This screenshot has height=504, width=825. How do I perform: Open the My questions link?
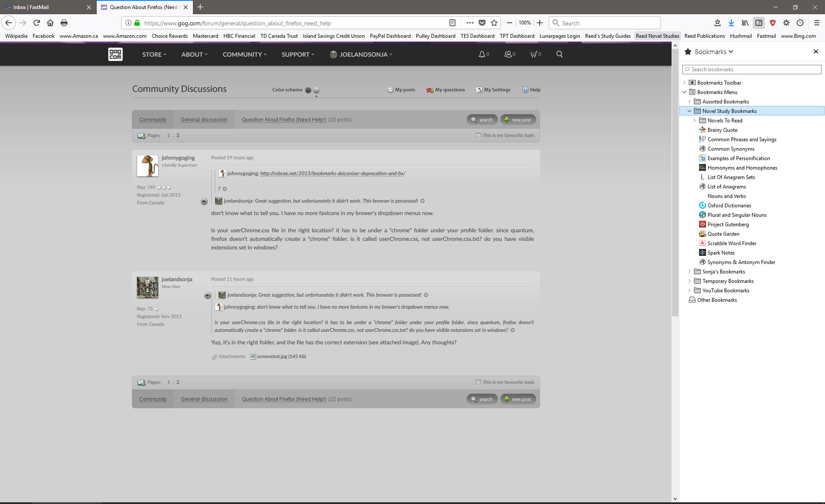(446, 90)
